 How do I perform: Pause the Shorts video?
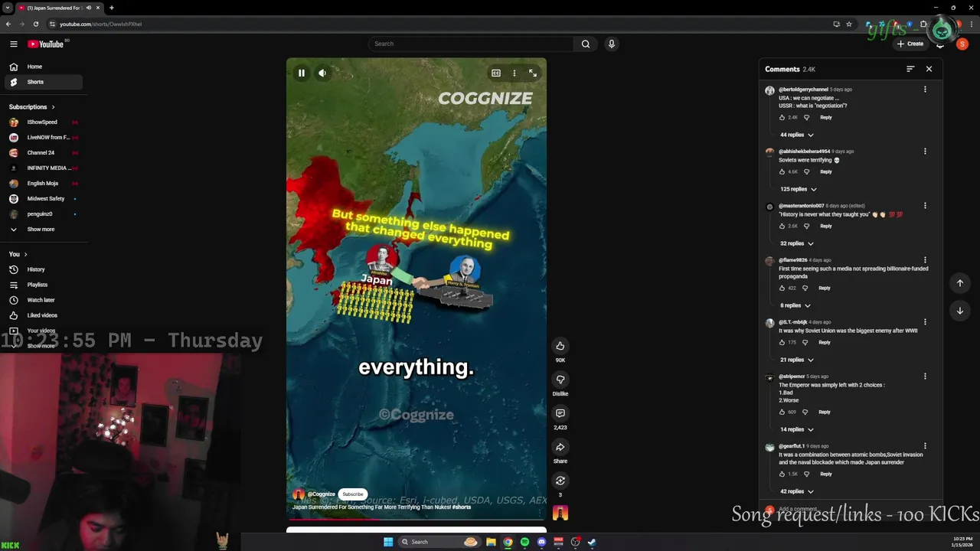click(x=302, y=73)
